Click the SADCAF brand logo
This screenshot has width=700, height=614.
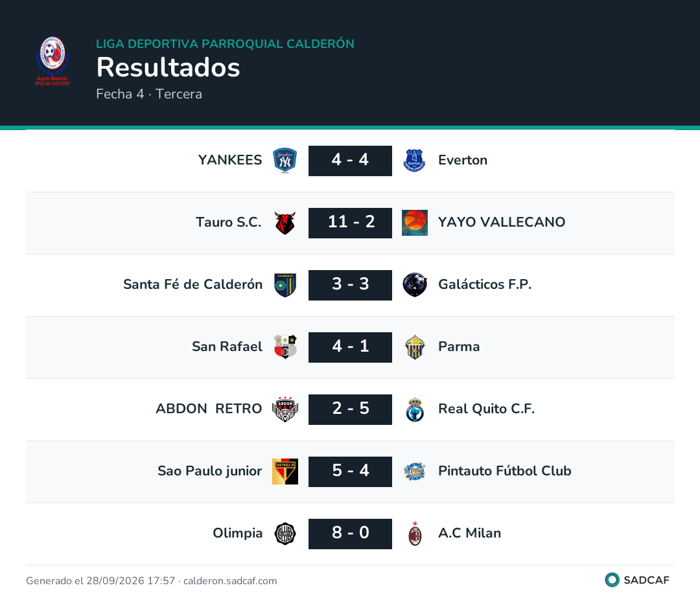(637, 580)
